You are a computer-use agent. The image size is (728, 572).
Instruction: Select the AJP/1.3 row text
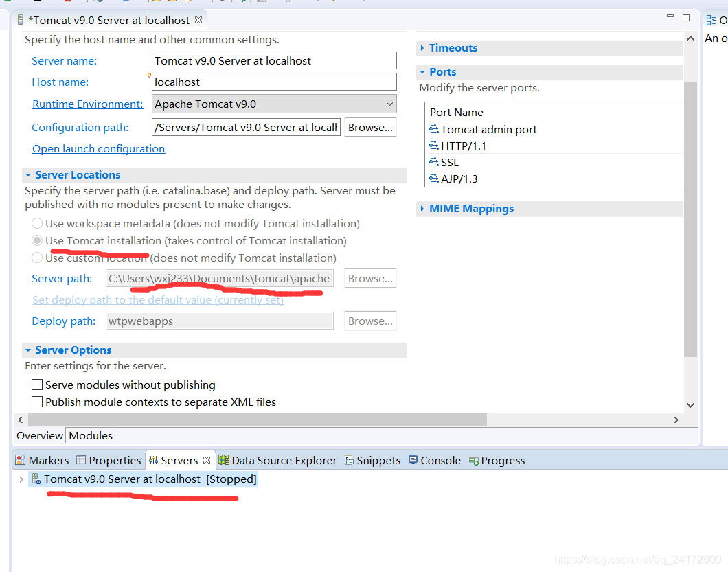[459, 179]
